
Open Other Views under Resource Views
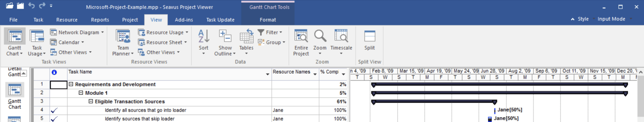click(159, 52)
